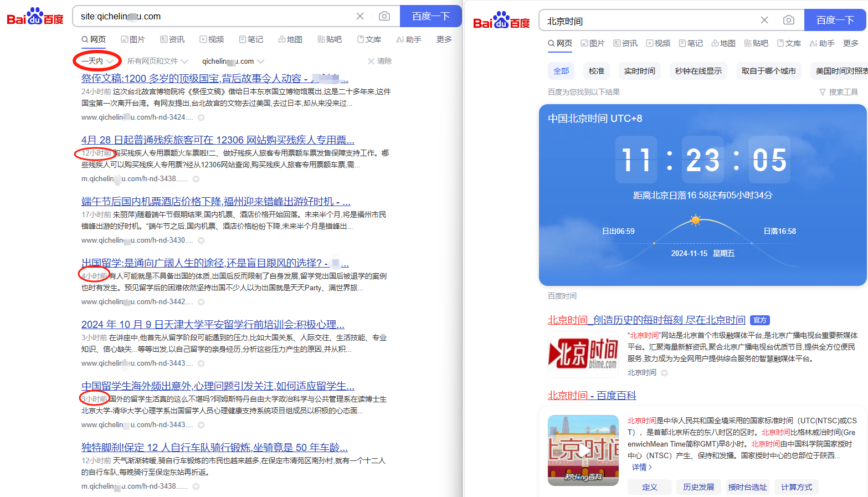
Task: Select the 取自于哪个城市 filter chip
Action: (x=769, y=71)
